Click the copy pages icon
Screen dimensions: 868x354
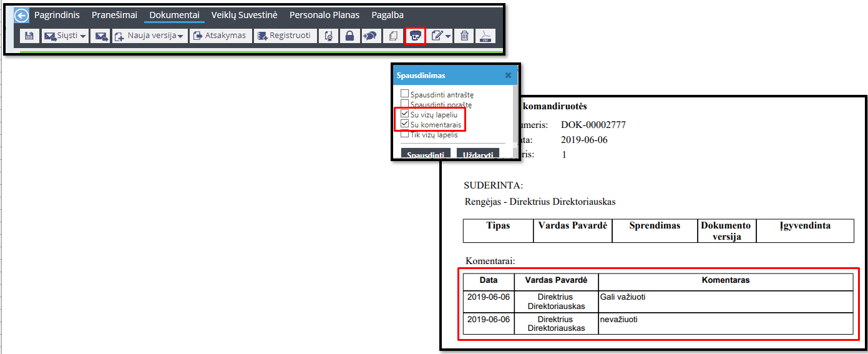coord(393,36)
